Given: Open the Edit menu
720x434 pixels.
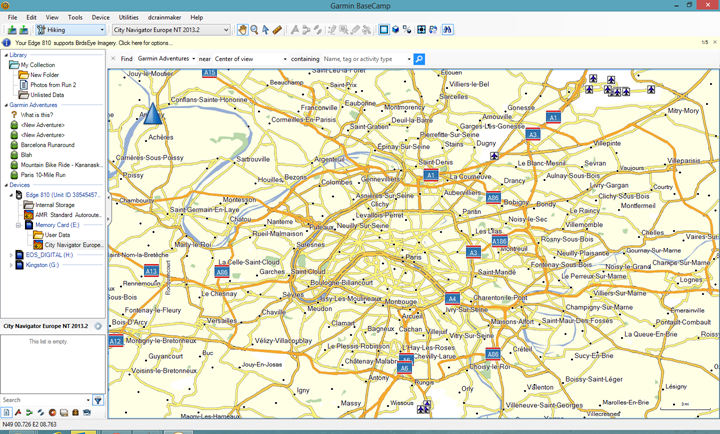Looking at the screenshot, I should pos(31,17).
